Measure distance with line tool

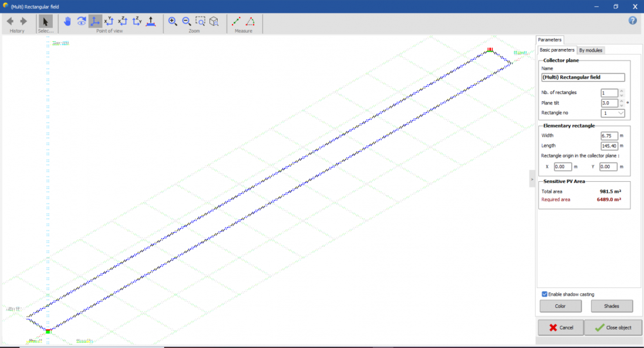[236, 21]
